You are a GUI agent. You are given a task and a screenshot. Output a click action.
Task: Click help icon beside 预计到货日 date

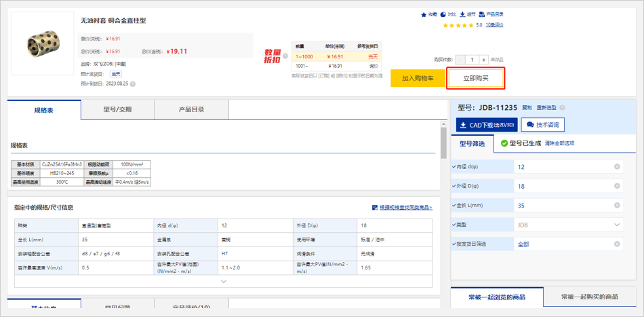133,84
